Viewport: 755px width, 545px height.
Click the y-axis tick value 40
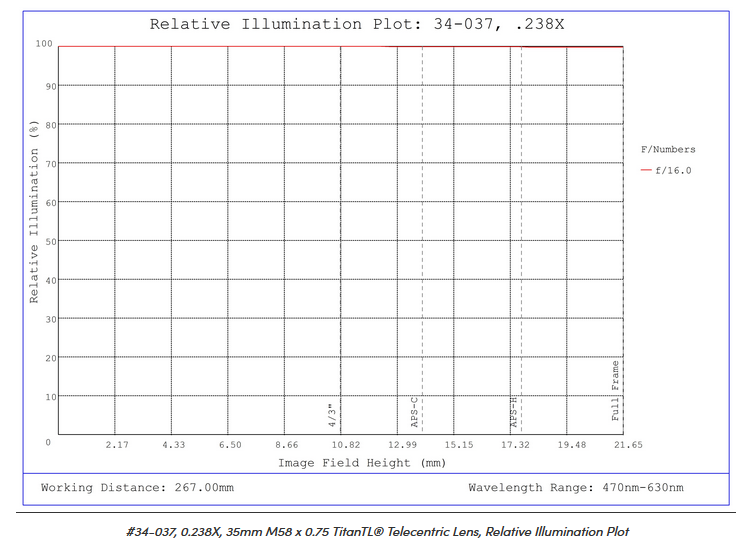click(x=51, y=281)
